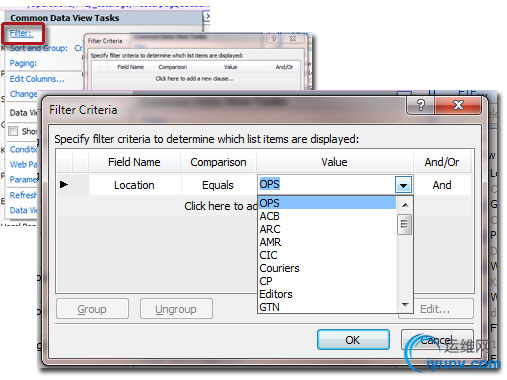Select OPS in the dropdown list
Screen dimensions: 507x380
[327, 203]
